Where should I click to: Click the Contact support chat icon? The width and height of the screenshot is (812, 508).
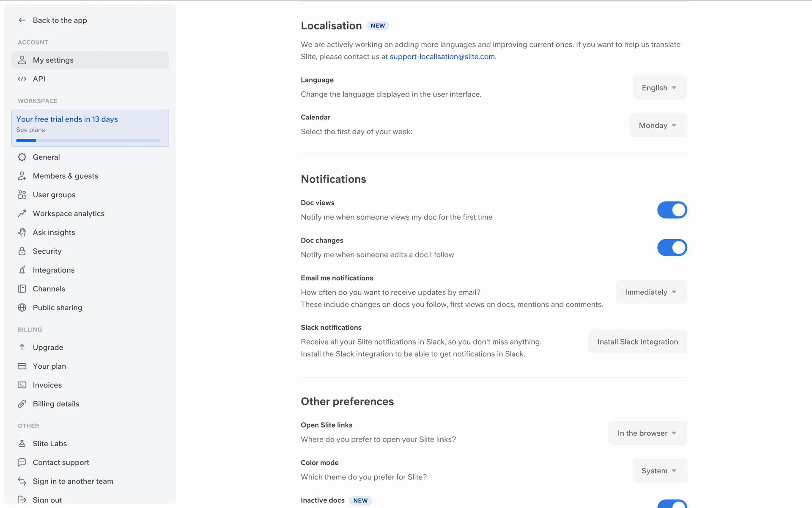click(22, 462)
